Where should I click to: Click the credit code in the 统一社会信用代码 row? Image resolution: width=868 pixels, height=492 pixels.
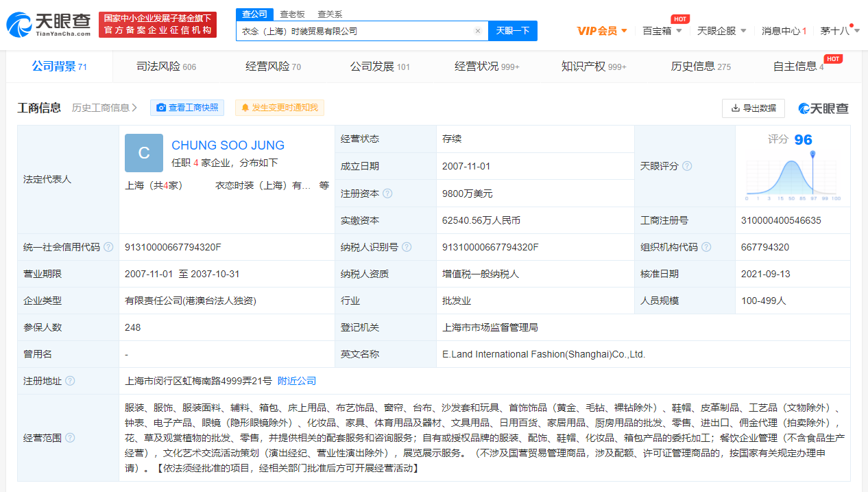point(173,247)
